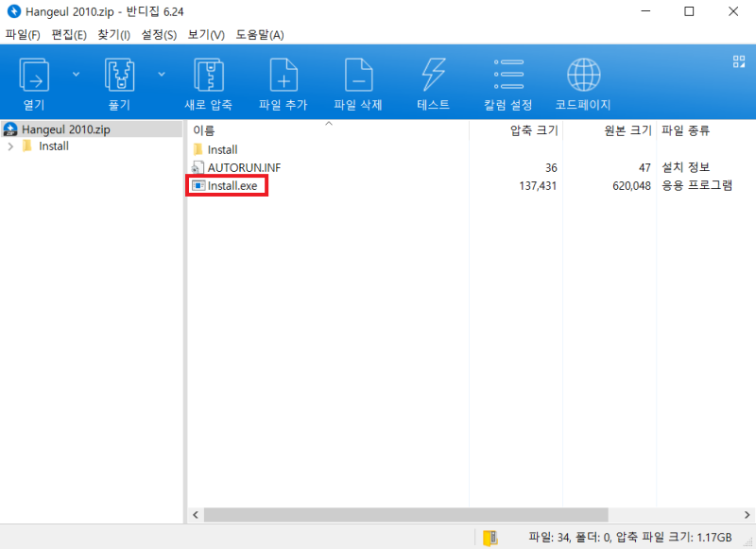Click the Hangeul 2010.zip tree icon
Image resolution: width=756 pixels, height=549 pixels.
tap(10, 129)
